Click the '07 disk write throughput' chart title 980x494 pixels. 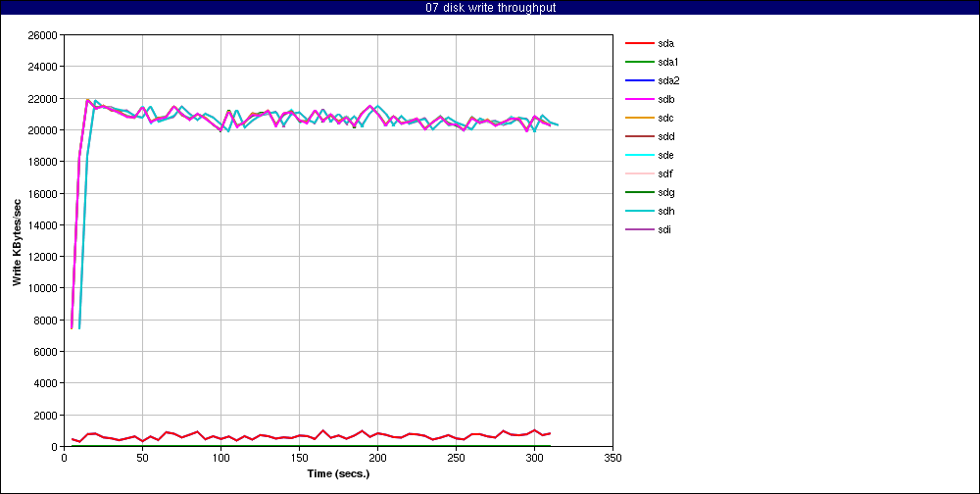tap(491, 8)
